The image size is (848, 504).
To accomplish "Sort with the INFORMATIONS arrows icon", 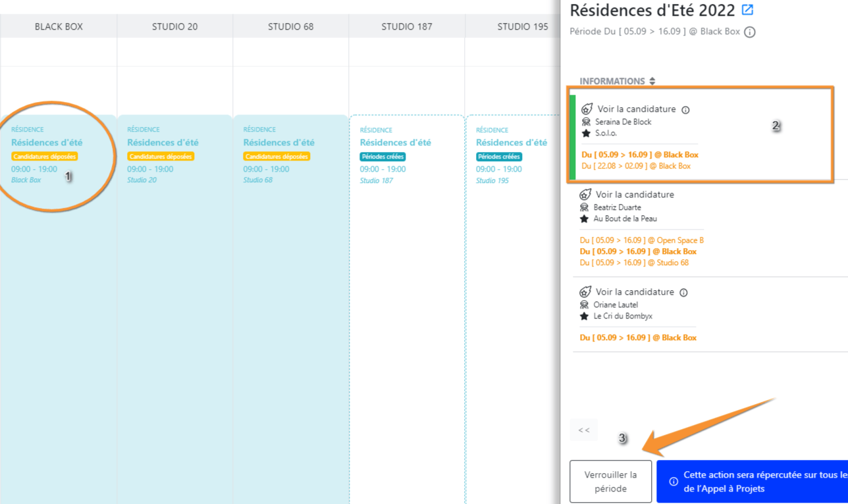I will coord(652,82).
